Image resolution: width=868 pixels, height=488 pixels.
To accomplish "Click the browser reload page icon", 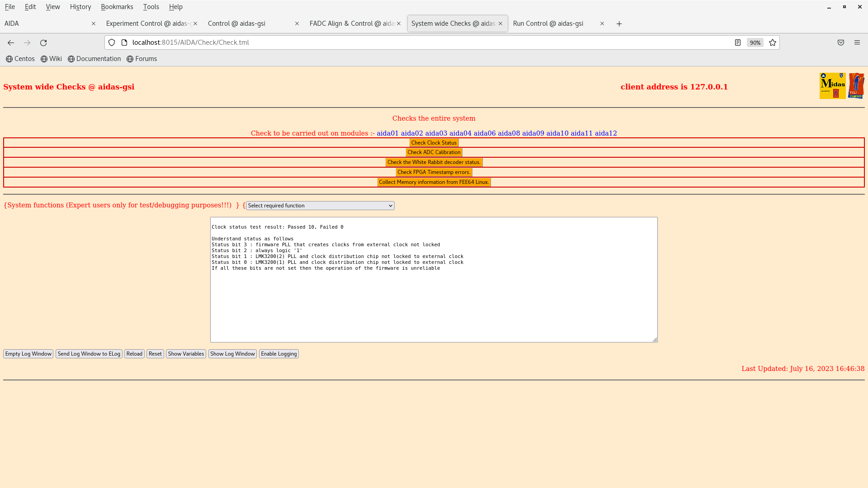I will (43, 42).
